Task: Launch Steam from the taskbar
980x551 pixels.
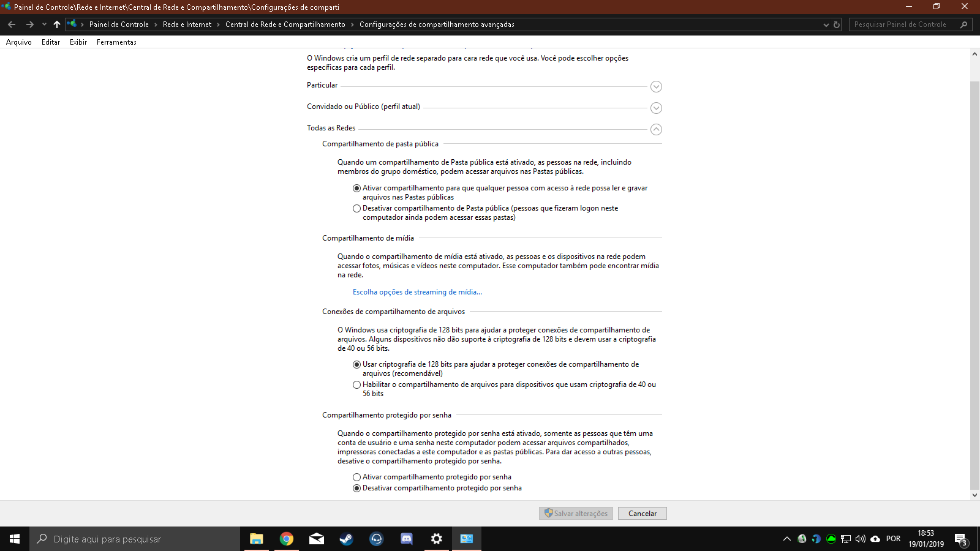Action: (347, 539)
